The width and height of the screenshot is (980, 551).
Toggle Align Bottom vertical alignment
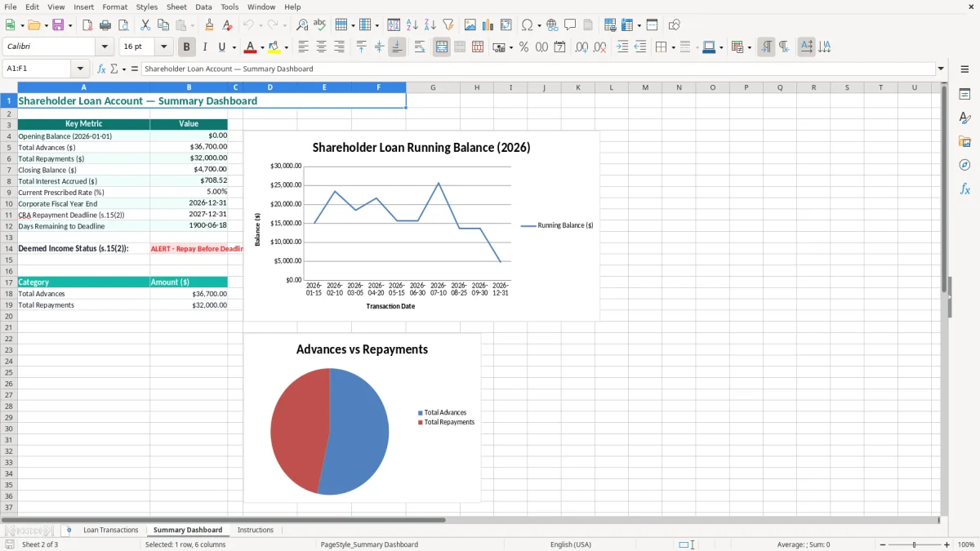coord(397,47)
